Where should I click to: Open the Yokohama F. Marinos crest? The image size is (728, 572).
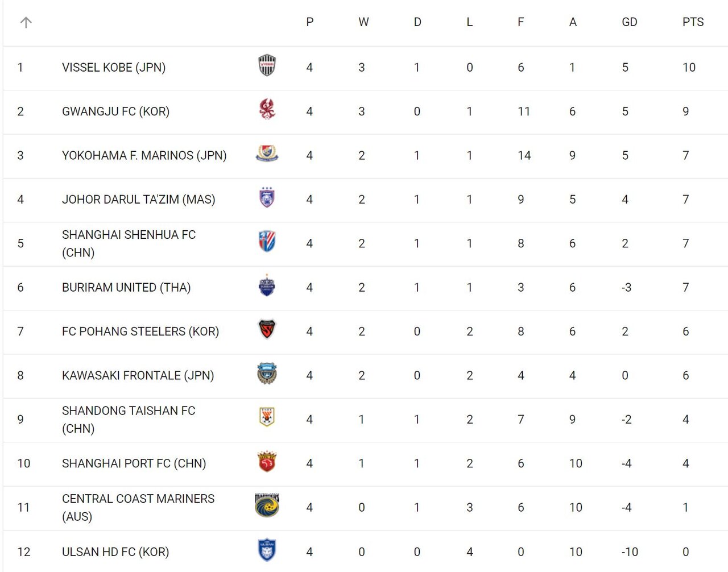tap(267, 154)
